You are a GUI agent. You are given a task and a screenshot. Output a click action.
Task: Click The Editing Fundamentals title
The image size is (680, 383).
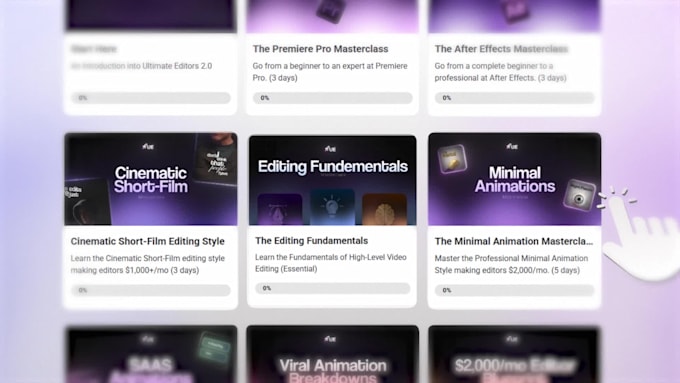tap(311, 241)
